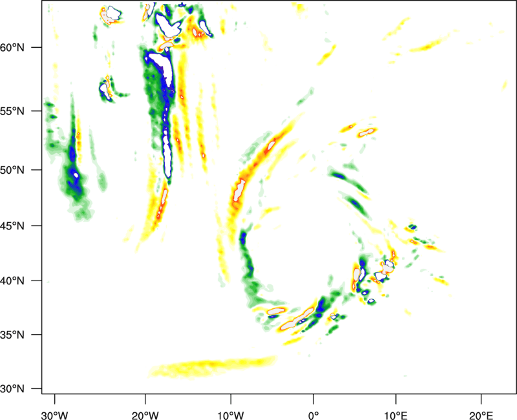Click the 20°E longitude label
This screenshot has width=517, height=420.
481,415
